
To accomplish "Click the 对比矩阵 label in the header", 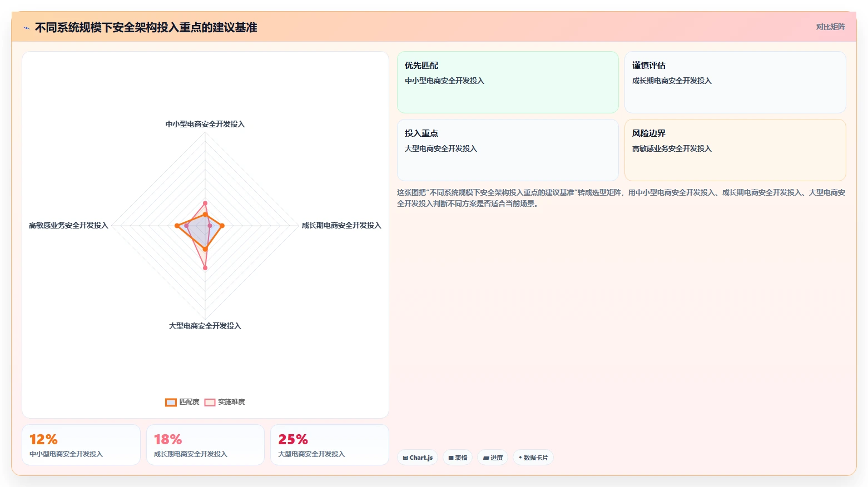I will click(830, 27).
